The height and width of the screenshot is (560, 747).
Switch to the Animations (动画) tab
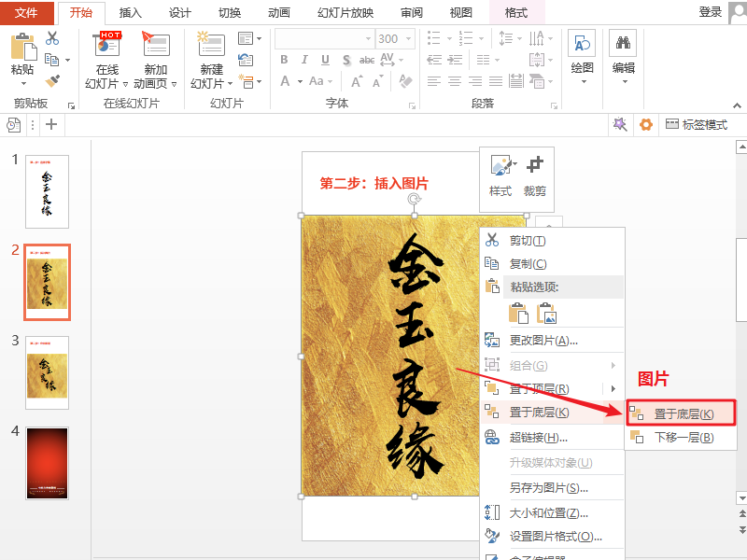click(x=278, y=13)
